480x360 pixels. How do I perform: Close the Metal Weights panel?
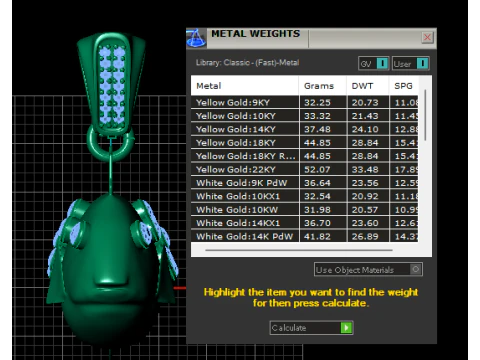click(x=427, y=37)
